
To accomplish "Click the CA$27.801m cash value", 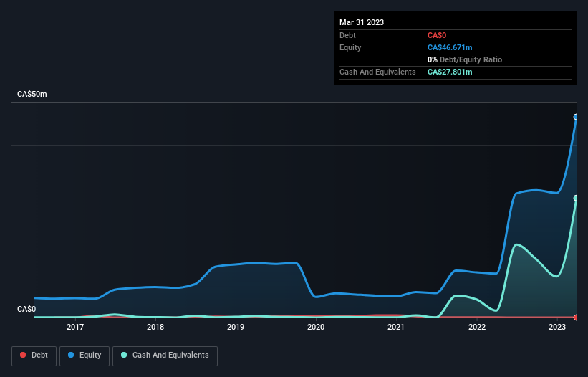I will click(x=450, y=72).
